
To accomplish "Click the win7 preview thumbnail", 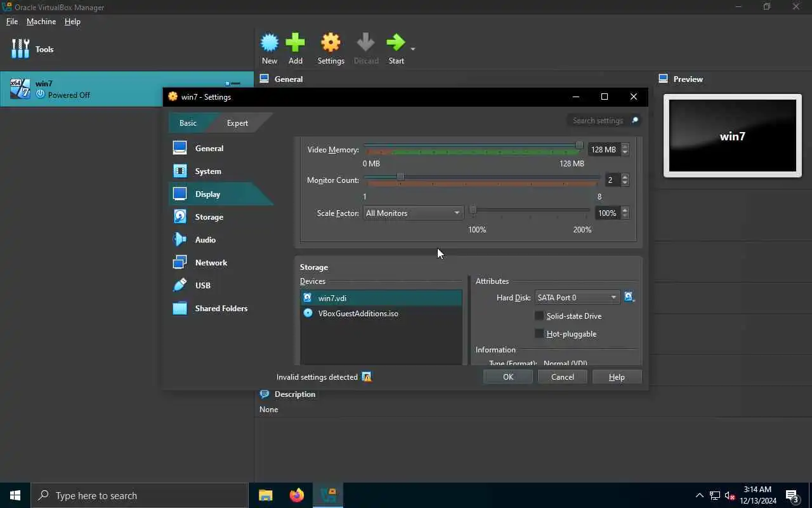I will coord(733,136).
